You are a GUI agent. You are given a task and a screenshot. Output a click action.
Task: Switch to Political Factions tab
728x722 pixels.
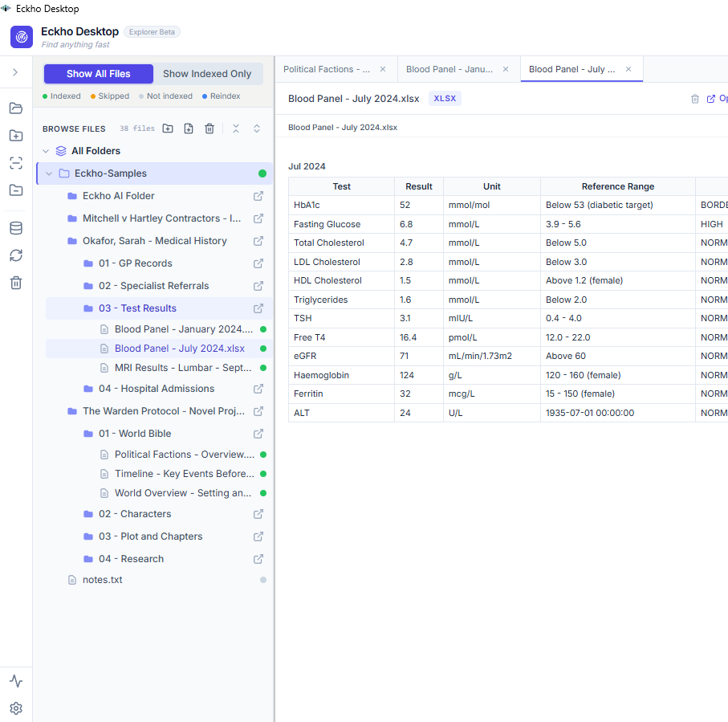pyautogui.click(x=327, y=69)
